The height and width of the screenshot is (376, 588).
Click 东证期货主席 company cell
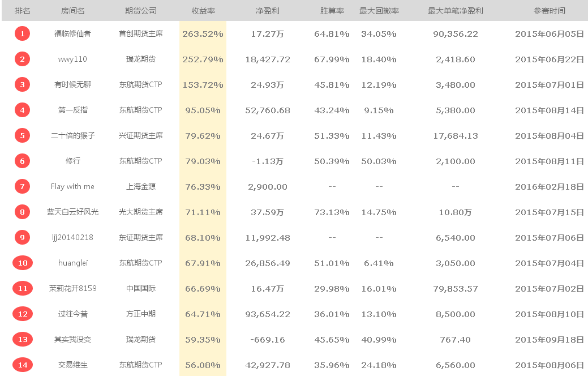[x=140, y=237]
